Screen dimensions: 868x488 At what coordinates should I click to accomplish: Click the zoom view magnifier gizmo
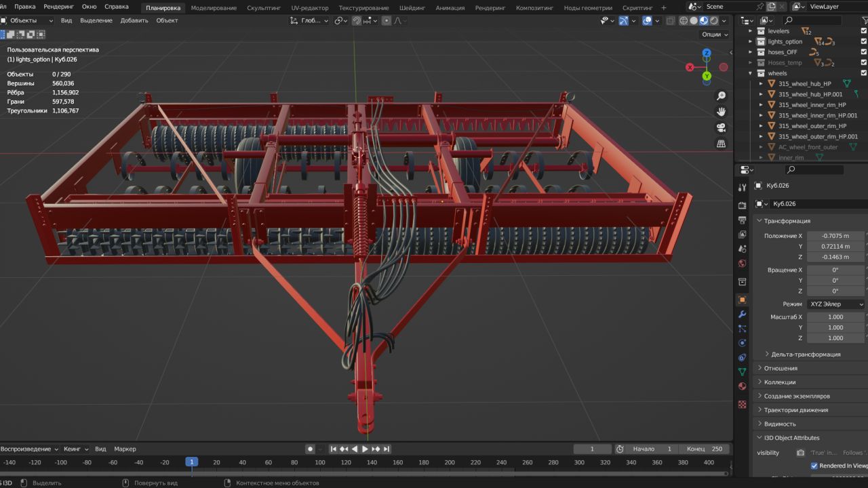click(721, 96)
